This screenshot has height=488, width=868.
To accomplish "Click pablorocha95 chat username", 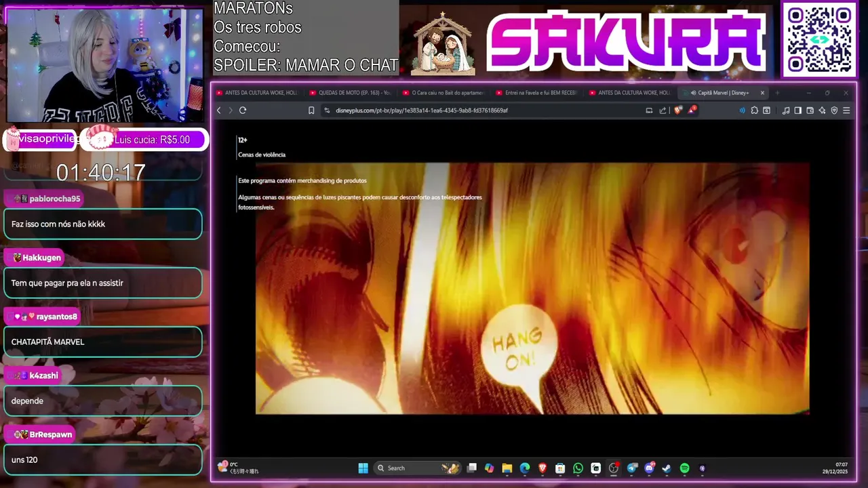I will click(55, 199).
